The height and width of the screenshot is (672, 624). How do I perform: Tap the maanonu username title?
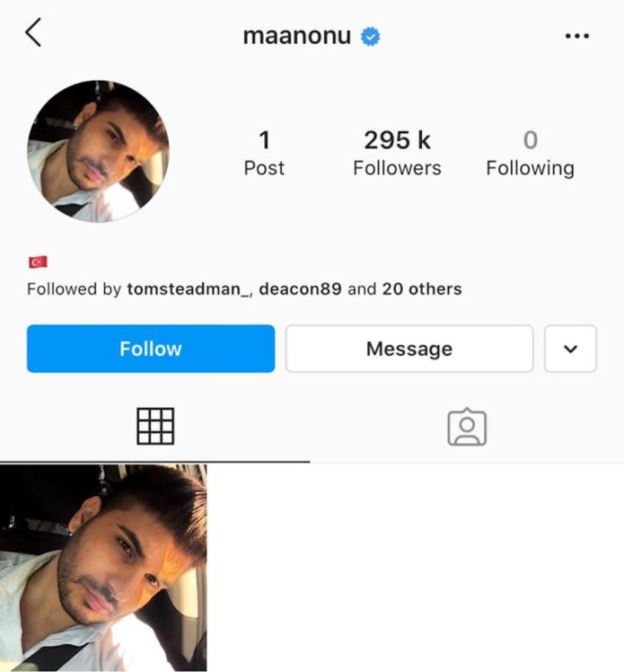point(297,36)
